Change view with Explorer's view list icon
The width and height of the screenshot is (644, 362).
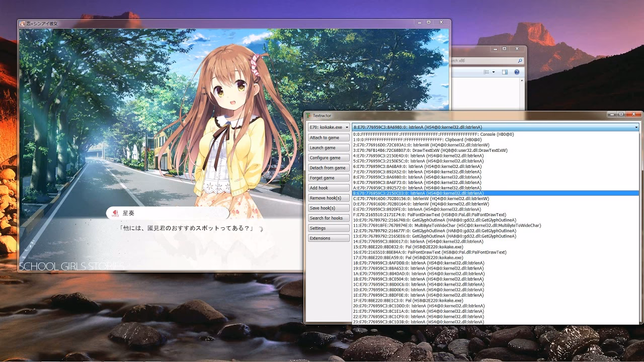[x=486, y=72]
